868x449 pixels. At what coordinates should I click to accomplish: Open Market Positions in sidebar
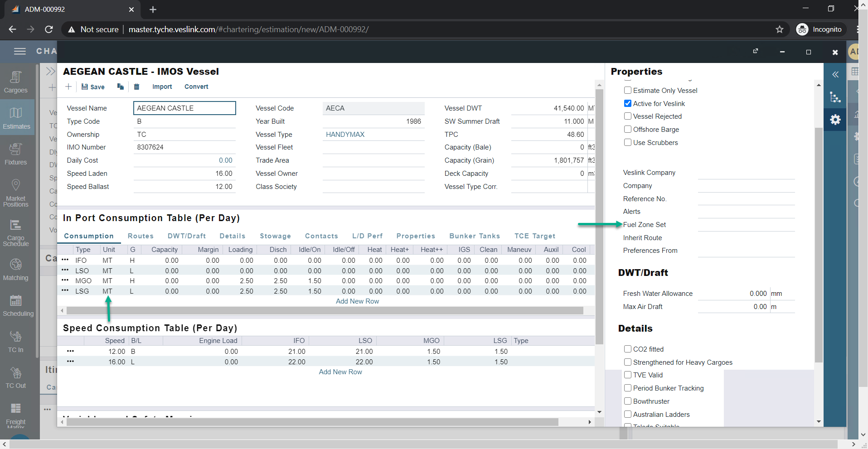tap(16, 193)
